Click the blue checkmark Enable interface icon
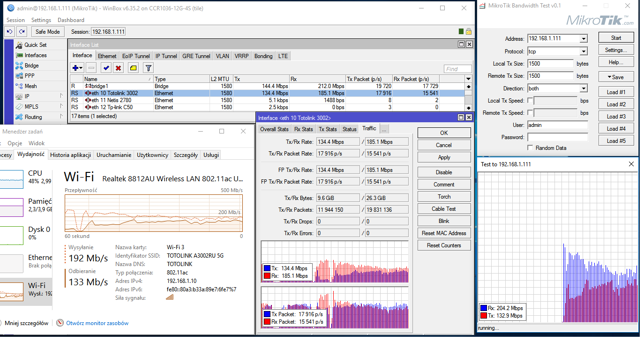This screenshot has width=644, height=341. 106,68
